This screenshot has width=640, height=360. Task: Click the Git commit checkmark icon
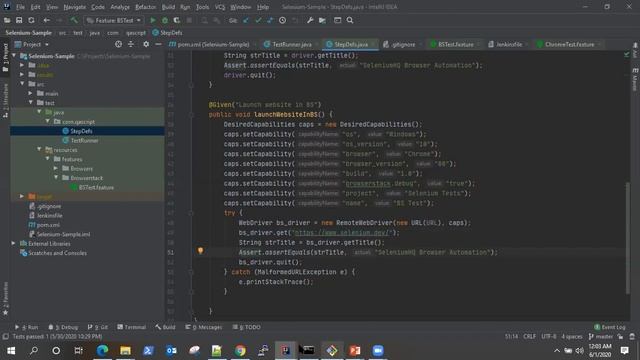(x=258, y=20)
